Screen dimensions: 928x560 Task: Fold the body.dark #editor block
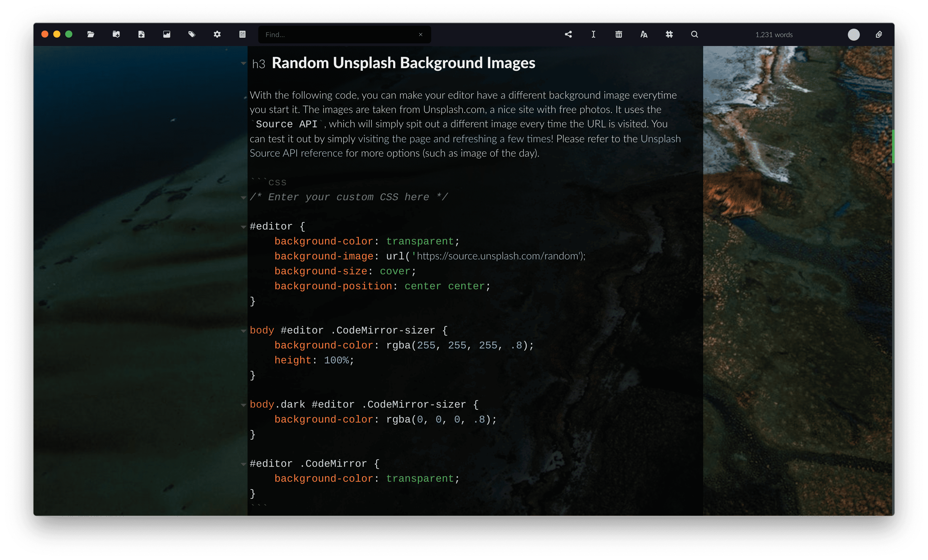click(x=244, y=405)
